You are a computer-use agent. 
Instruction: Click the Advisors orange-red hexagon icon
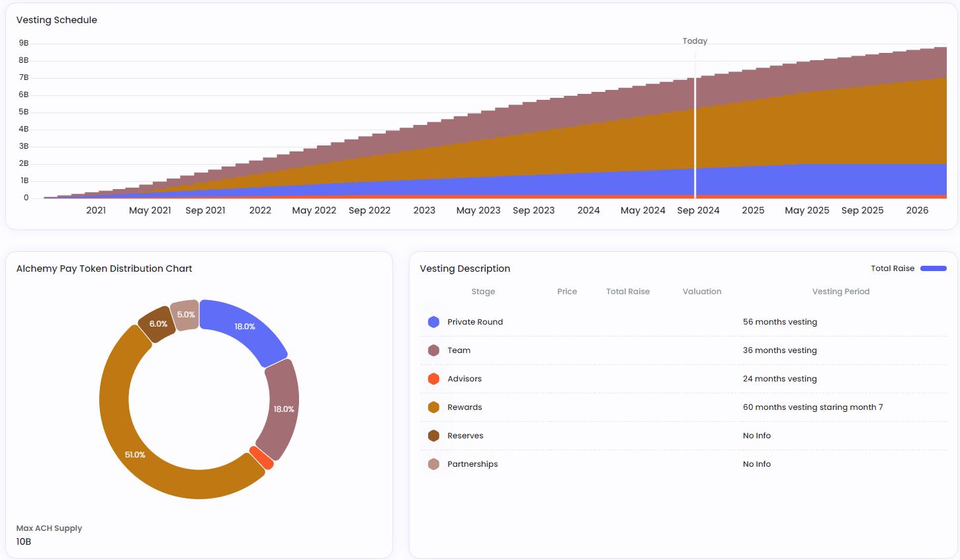pyautogui.click(x=433, y=379)
